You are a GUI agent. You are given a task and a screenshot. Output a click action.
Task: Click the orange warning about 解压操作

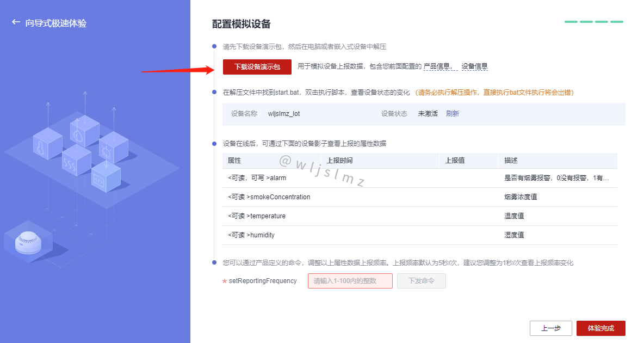click(494, 93)
